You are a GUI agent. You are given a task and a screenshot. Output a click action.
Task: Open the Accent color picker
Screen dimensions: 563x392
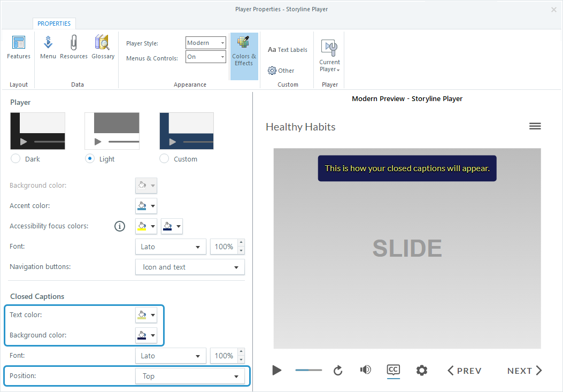point(146,206)
